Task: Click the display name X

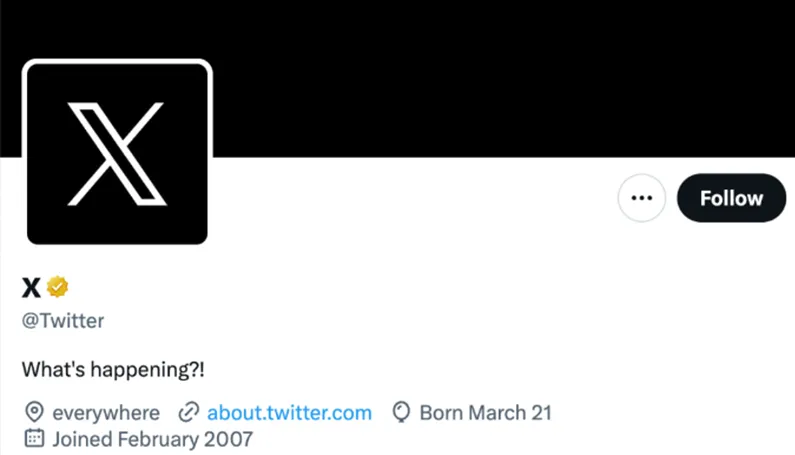Action: pyautogui.click(x=31, y=287)
